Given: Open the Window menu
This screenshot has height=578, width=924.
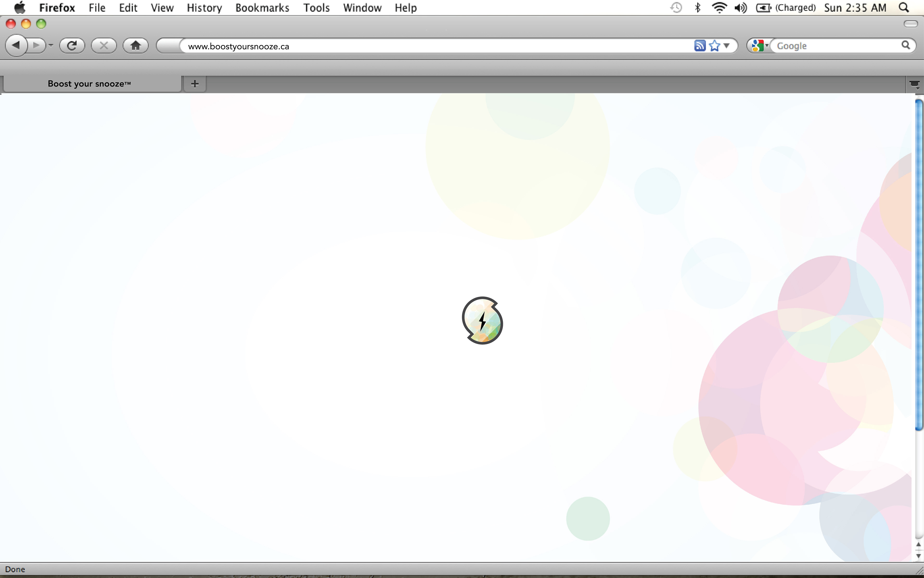Looking at the screenshot, I should (362, 8).
